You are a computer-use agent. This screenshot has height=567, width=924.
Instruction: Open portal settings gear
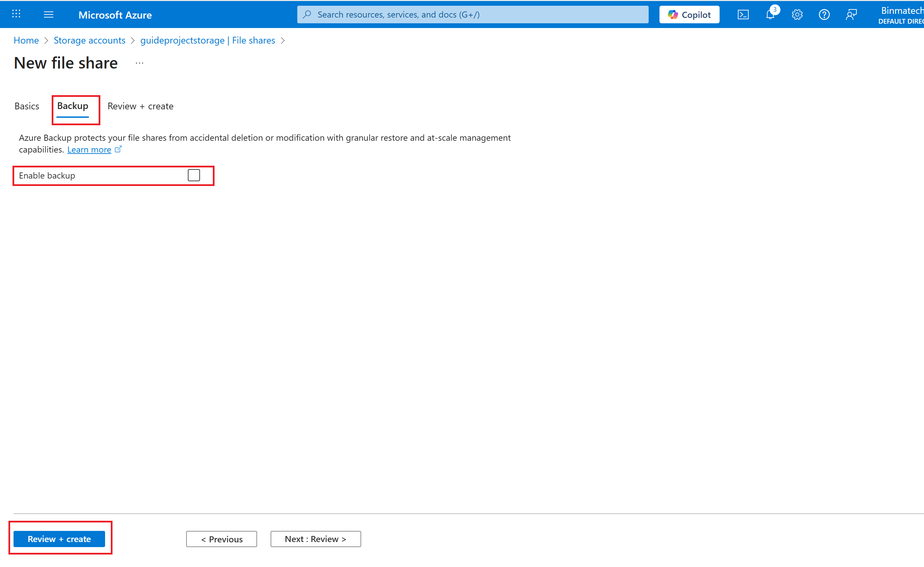click(797, 15)
